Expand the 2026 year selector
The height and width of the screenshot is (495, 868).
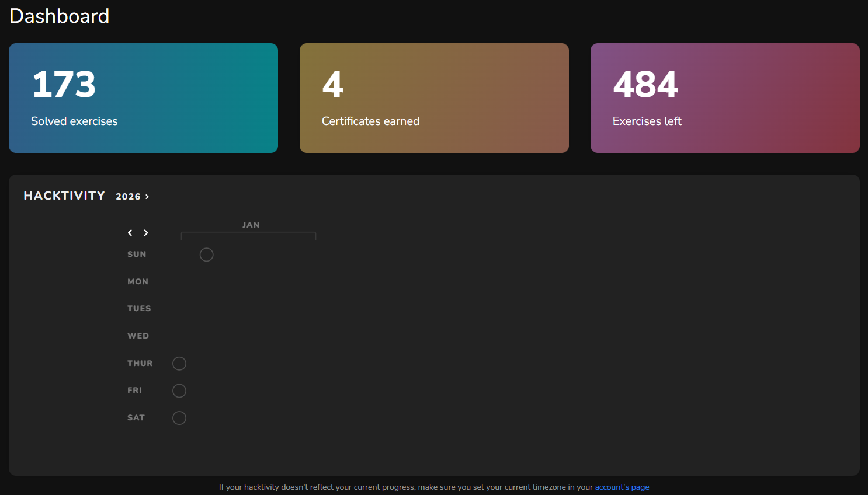[133, 197]
